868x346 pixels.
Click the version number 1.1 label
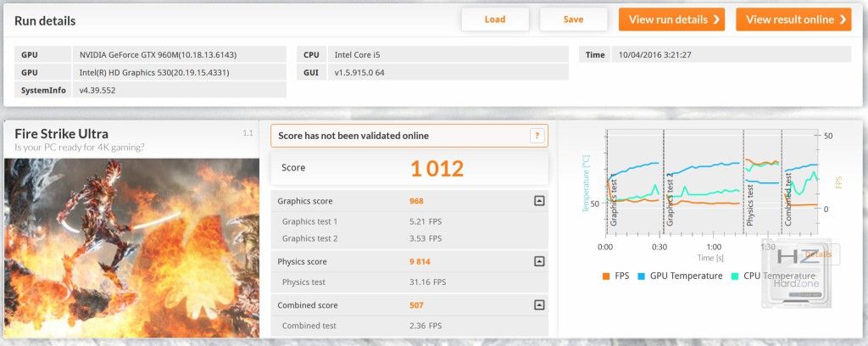[248, 133]
